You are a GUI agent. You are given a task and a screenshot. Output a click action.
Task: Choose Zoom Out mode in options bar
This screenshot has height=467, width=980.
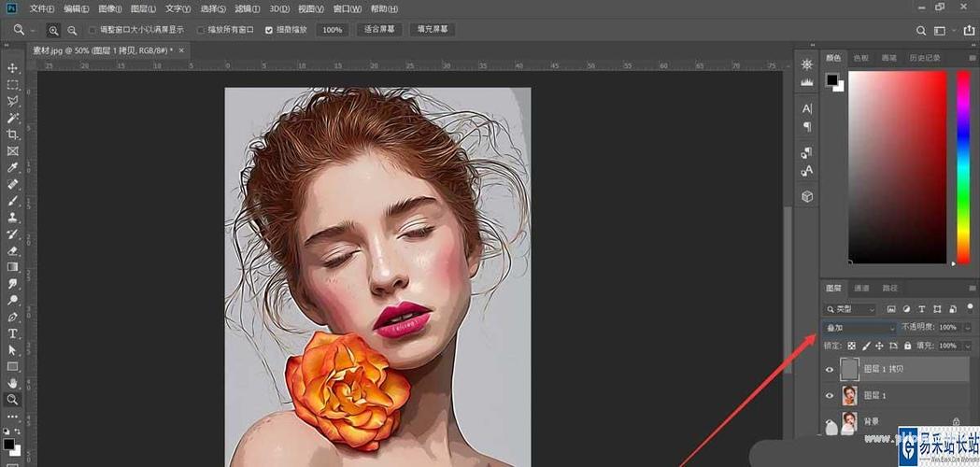[73, 30]
